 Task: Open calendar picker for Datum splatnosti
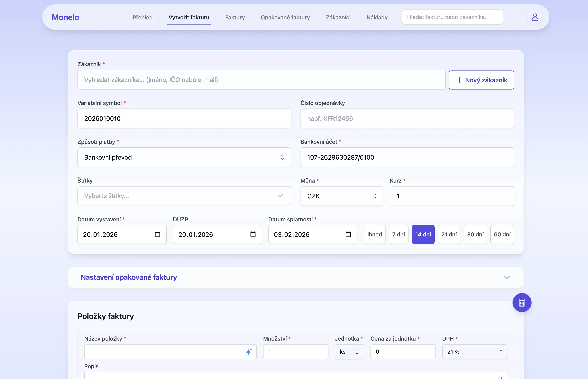pyautogui.click(x=348, y=234)
